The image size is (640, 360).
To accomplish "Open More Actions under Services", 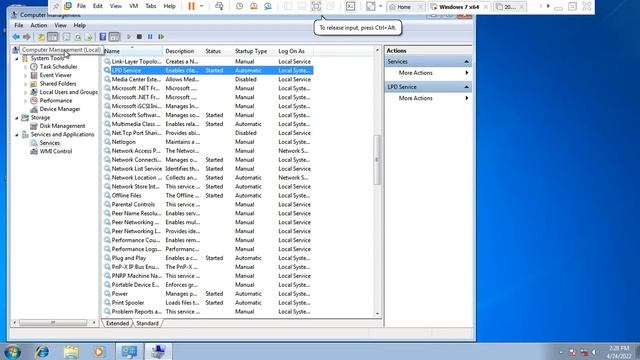I will (429, 73).
